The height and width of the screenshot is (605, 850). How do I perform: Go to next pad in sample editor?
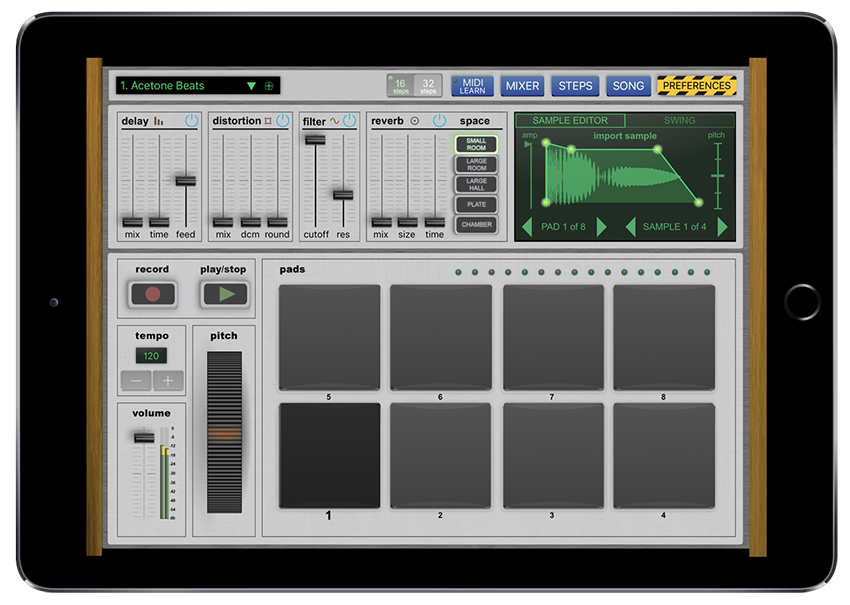coord(601,227)
